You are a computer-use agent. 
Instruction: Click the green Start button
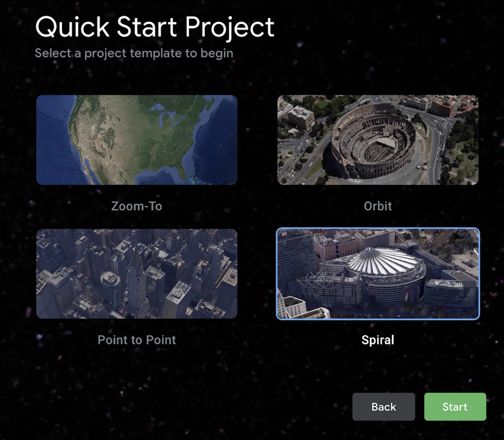coord(455,407)
